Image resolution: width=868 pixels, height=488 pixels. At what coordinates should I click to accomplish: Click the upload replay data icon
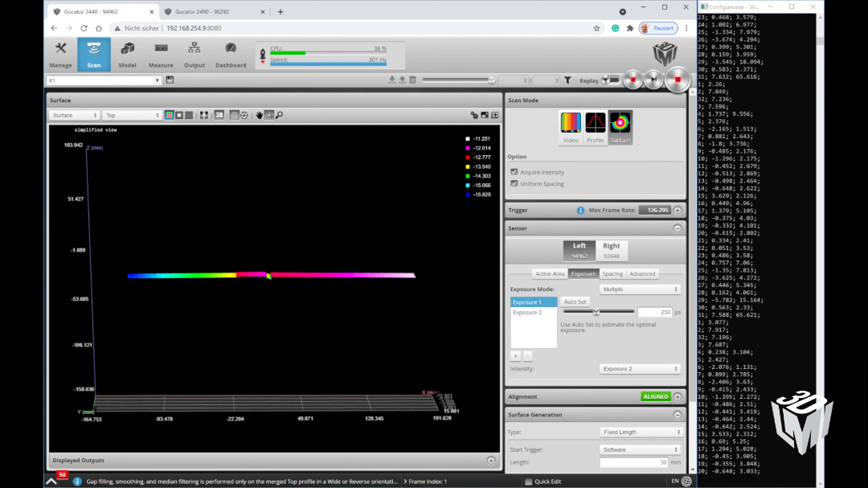pos(403,80)
